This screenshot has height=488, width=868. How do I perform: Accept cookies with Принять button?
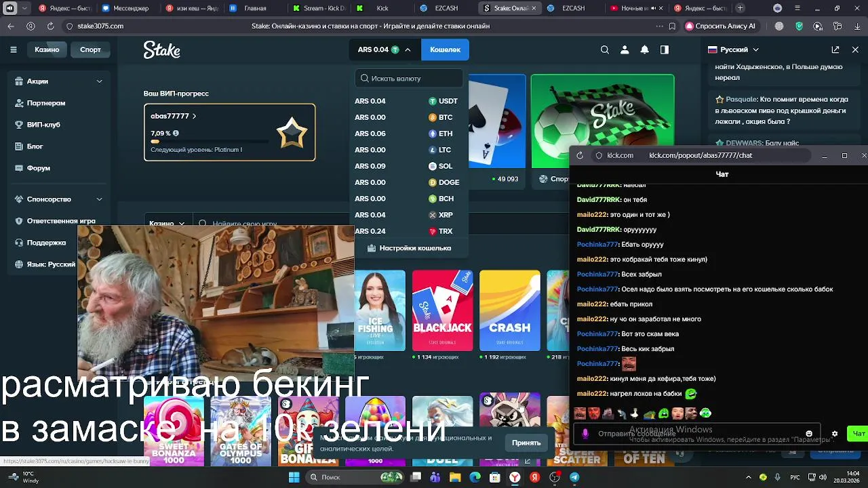(526, 443)
